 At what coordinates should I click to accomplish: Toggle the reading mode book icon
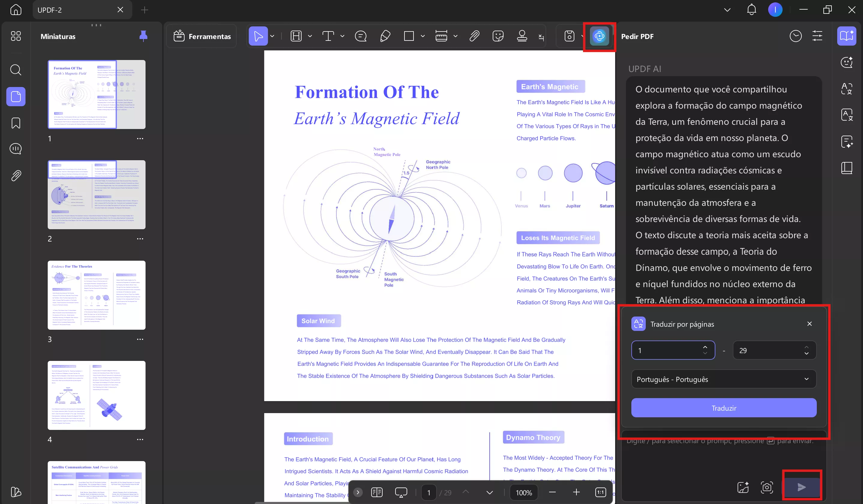click(x=376, y=492)
